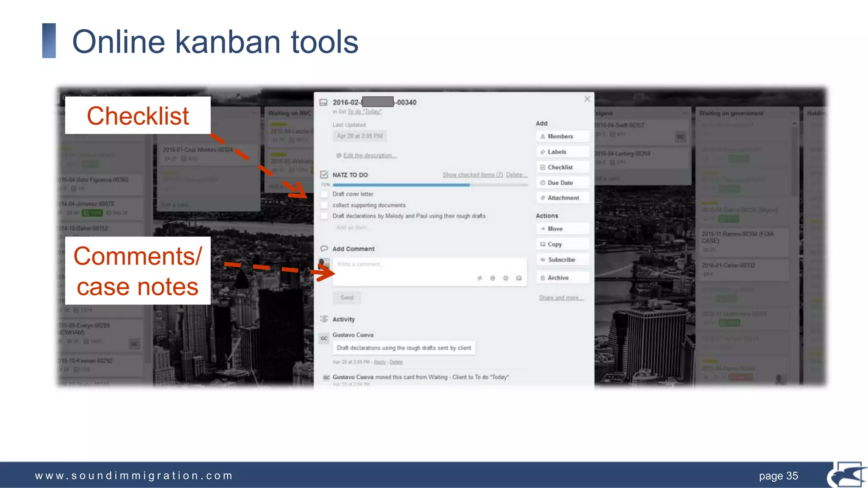
Task: Open the 2016-01-Carter-00332 card on the board
Action: click(745, 269)
